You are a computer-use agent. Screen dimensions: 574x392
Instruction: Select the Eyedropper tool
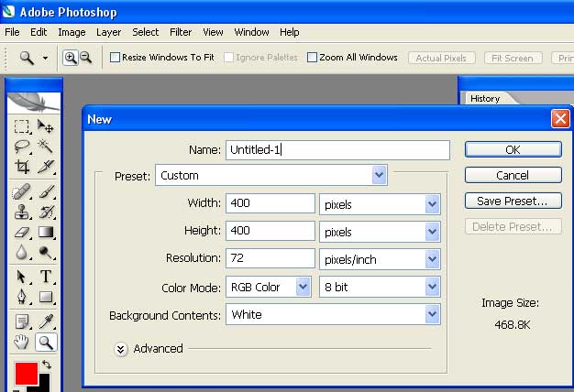(x=46, y=321)
